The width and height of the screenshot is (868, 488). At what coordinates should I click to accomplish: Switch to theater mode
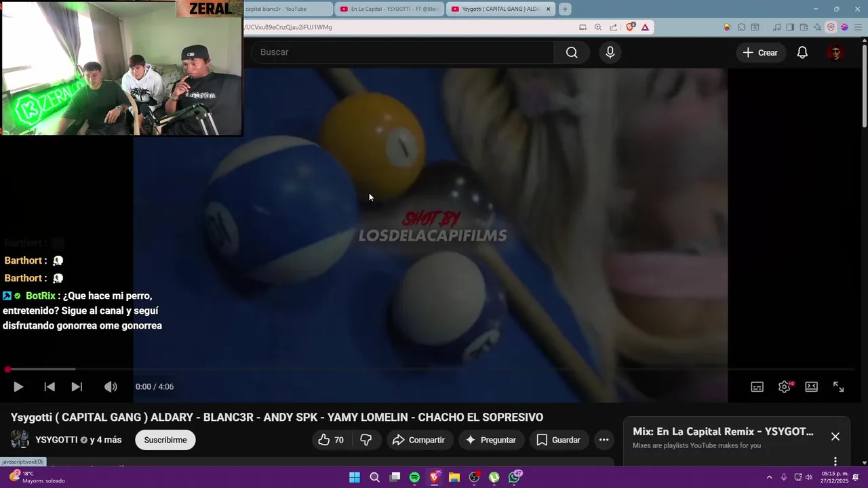click(812, 387)
